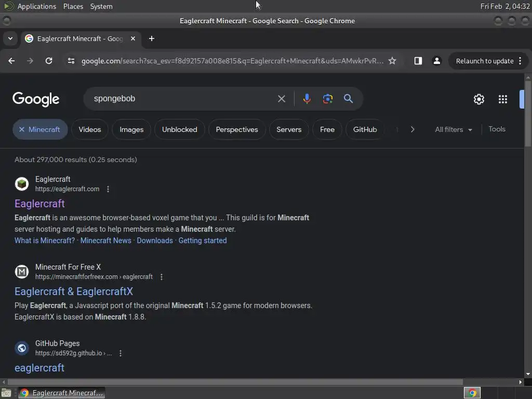Clear the search box with X icon

tap(281, 99)
